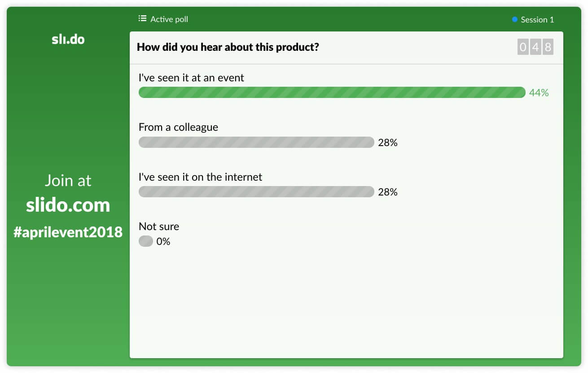Click the green 44% result value
The width and height of the screenshot is (588, 373).
pos(539,93)
